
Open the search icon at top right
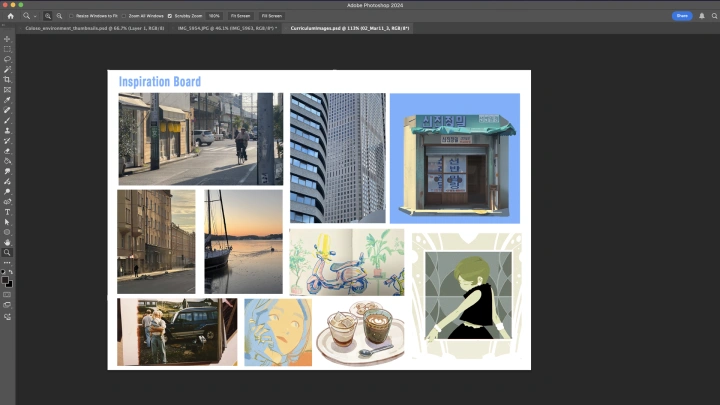coord(714,16)
